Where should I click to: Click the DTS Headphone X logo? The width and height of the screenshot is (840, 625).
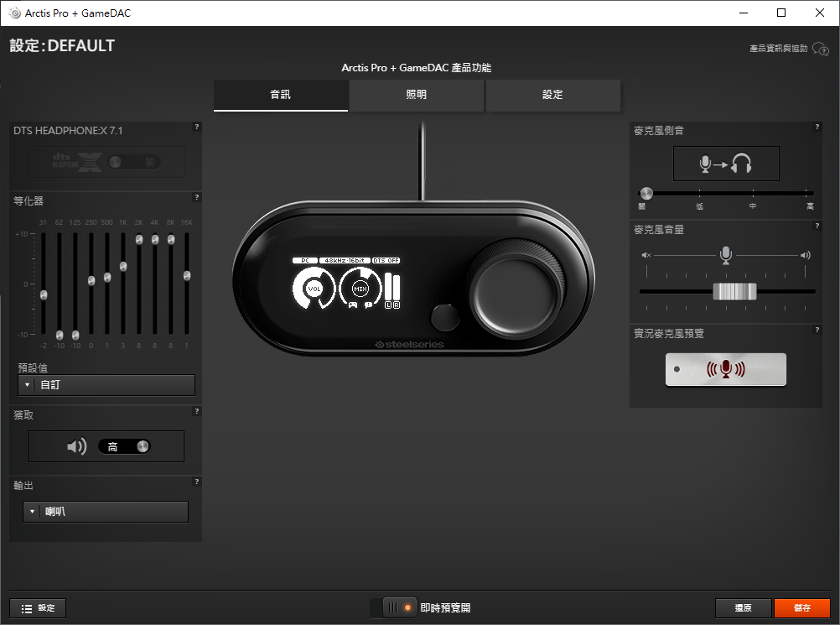pos(76,162)
